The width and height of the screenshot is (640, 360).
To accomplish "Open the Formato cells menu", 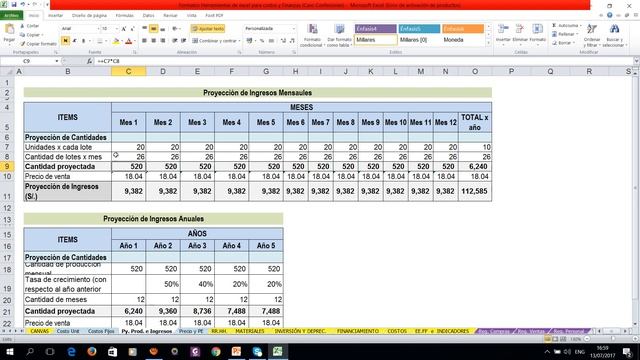I will coord(538,33).
